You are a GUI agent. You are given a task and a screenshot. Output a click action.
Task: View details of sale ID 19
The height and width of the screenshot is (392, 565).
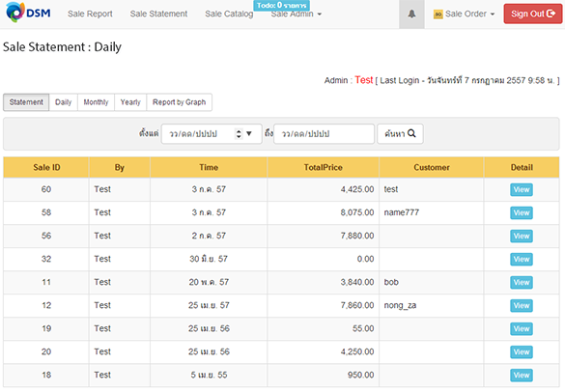point(522,328)
